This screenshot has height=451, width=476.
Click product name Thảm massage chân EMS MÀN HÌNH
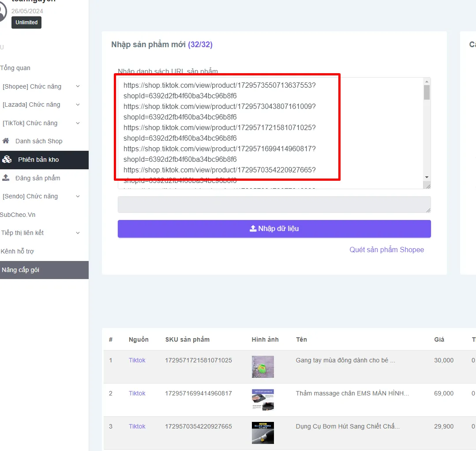(x=352, y=393)
